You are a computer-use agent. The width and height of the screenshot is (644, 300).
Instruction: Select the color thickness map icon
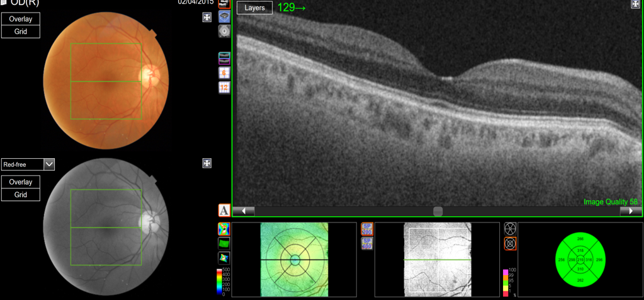(223, 229)
